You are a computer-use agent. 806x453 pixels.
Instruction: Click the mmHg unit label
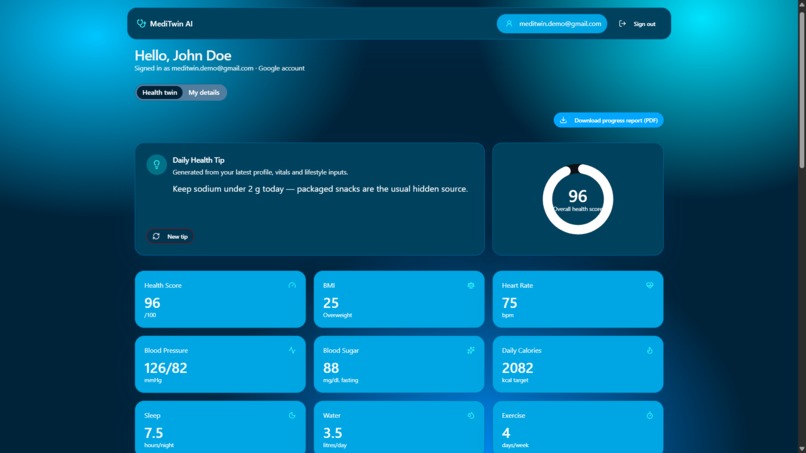[153, 380]
